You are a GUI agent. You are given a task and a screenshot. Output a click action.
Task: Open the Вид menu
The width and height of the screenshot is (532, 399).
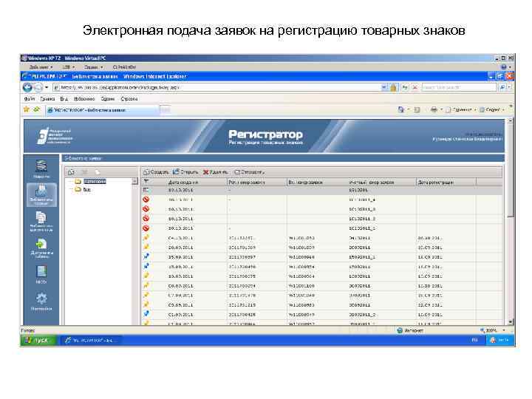click(x=64, y=99)
